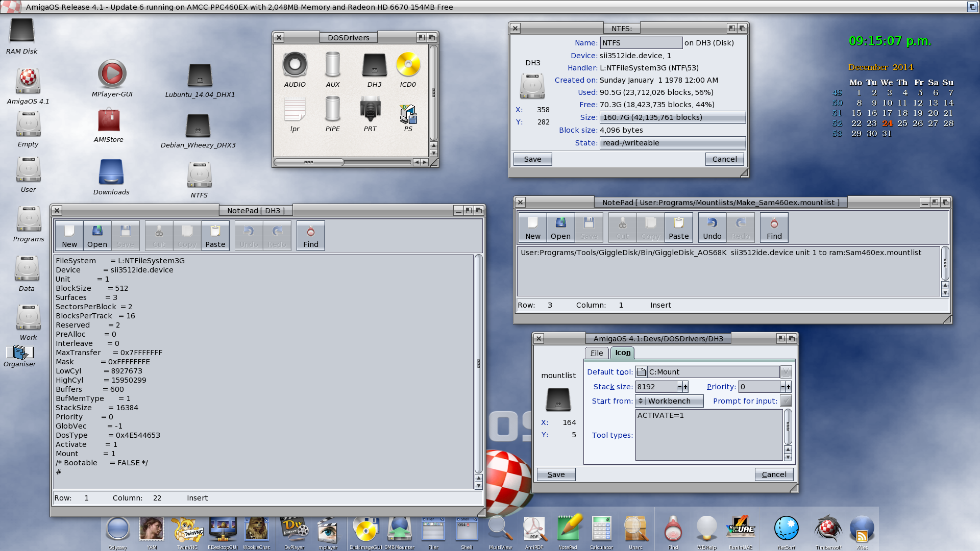Screen dimensions: 980x551
Task: Click Save in the NTFS info window
Action: pyautogui.click(x=532, y=159)
